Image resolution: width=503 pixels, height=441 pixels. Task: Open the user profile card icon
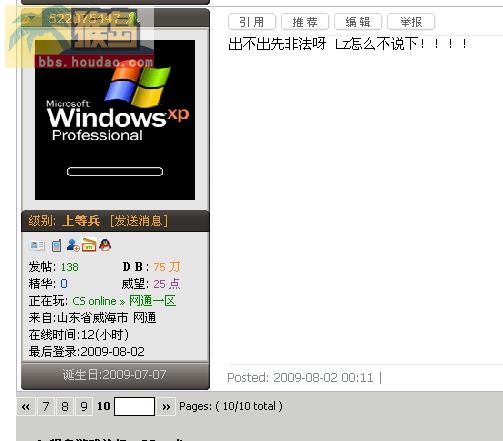coord(37,246)
